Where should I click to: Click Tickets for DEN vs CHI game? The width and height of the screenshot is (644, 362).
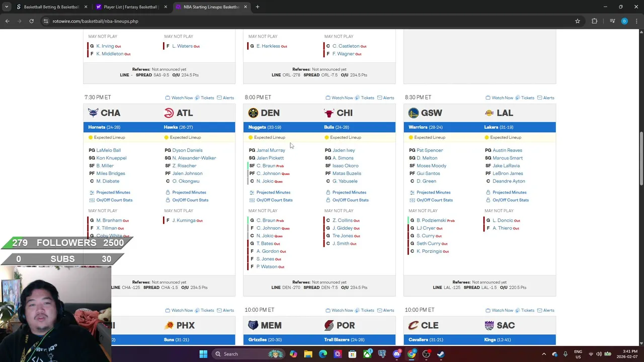[364, 98]
